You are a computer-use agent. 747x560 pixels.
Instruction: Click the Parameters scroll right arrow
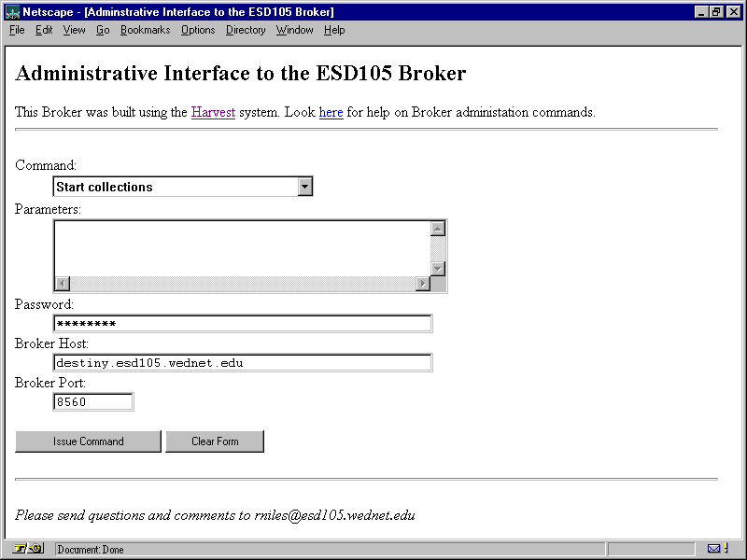(423, 284)
